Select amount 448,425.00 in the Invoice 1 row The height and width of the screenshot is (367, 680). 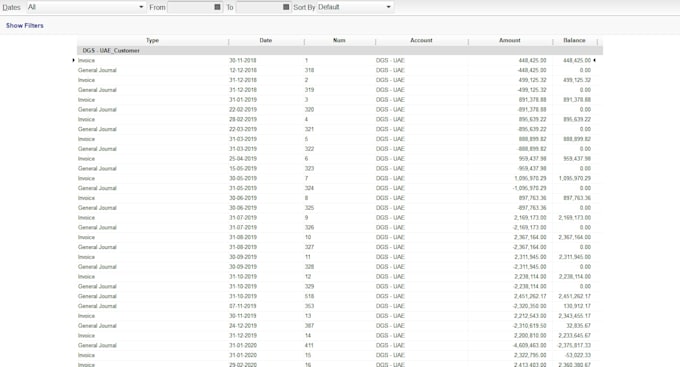pyautogui.click(x=532, y=60)
